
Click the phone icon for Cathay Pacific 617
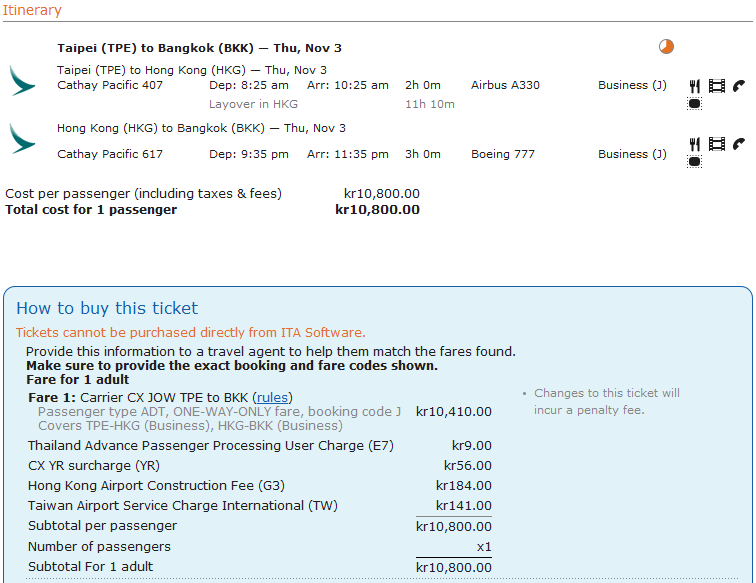pyautogui.click(x=739, y=144)
